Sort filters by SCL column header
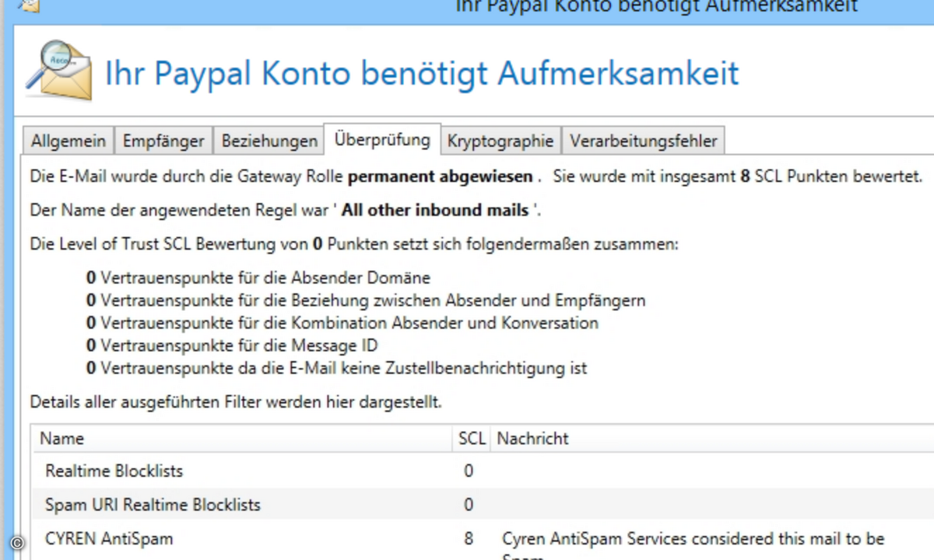The width and height of the screenshot is (934, 560). point(472,439)
